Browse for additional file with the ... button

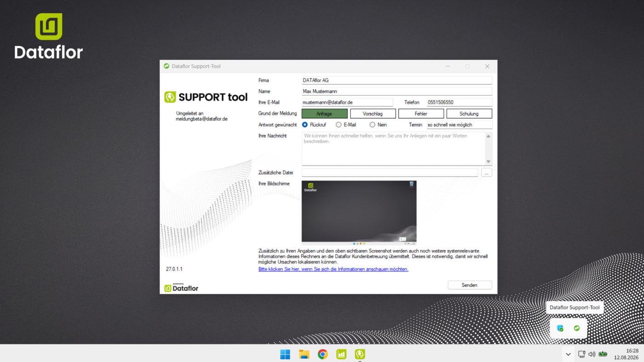[487, 173]
